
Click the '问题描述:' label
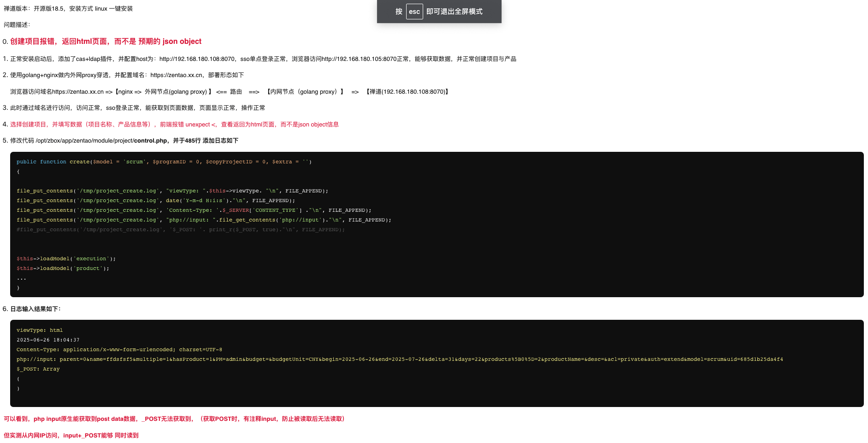click(17, 25)
